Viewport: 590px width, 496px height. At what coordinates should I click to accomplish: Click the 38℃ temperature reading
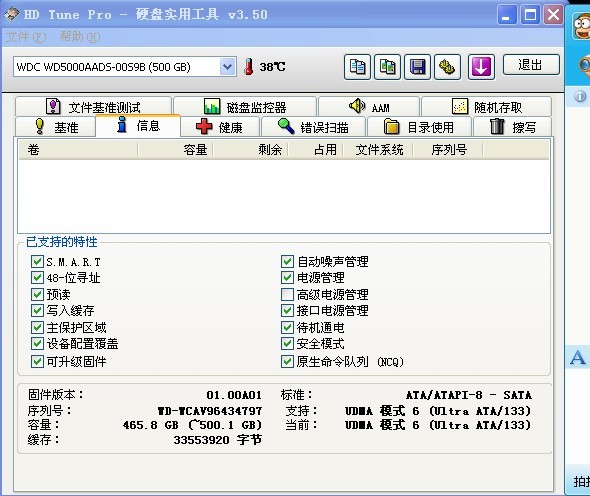click(x=272, y=67)
